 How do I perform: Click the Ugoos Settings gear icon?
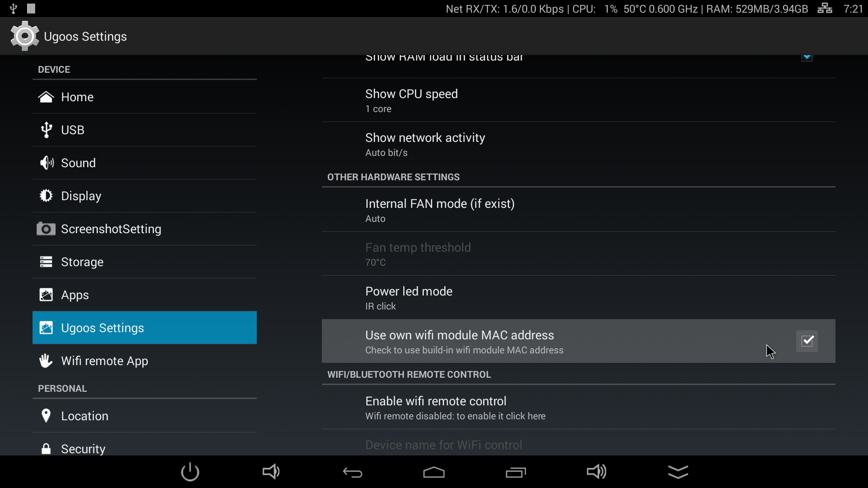[x=25, y=36]
